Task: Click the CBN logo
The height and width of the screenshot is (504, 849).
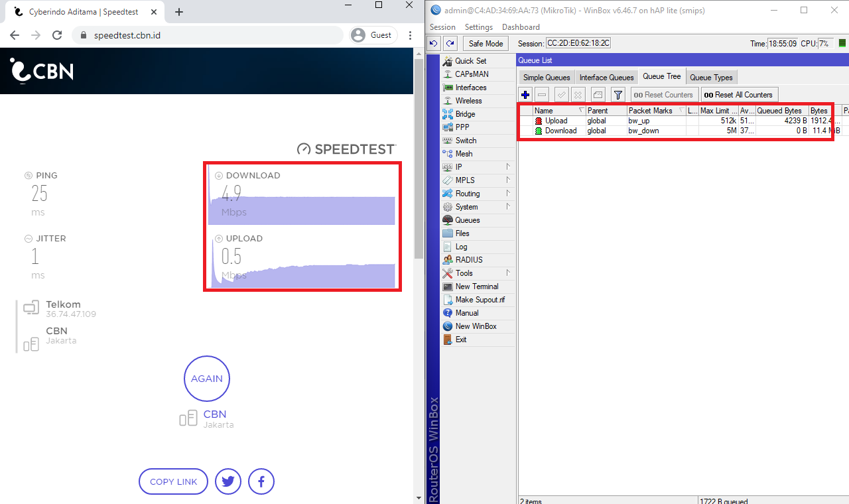Action: [x=42, y=70]
